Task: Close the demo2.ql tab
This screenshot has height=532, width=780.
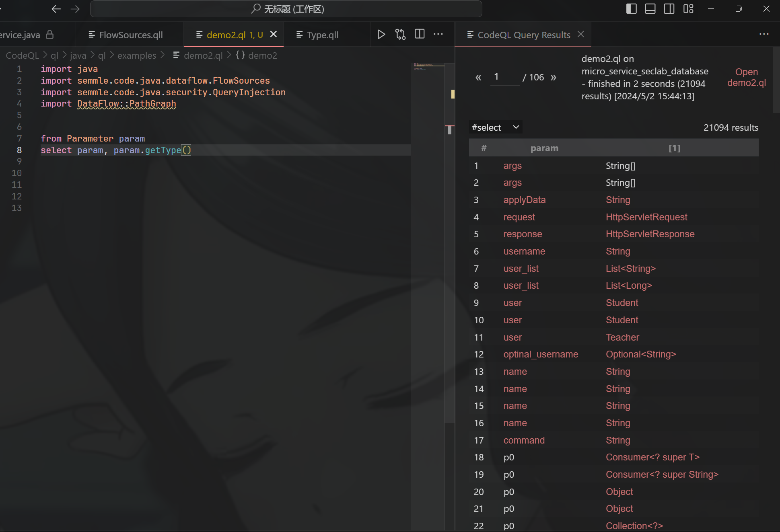Action: 274,35
